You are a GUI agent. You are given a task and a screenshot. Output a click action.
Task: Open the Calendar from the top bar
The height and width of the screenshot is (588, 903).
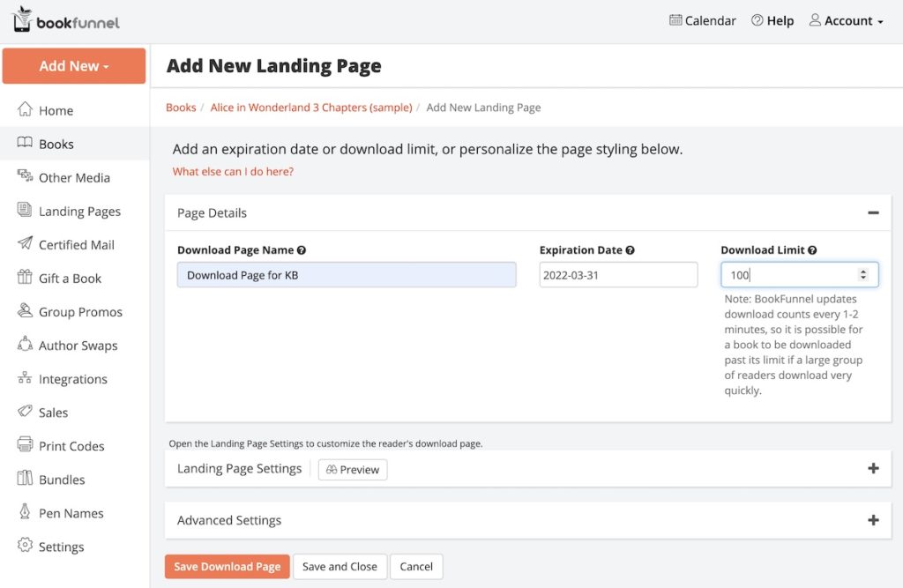click(702, 20)
